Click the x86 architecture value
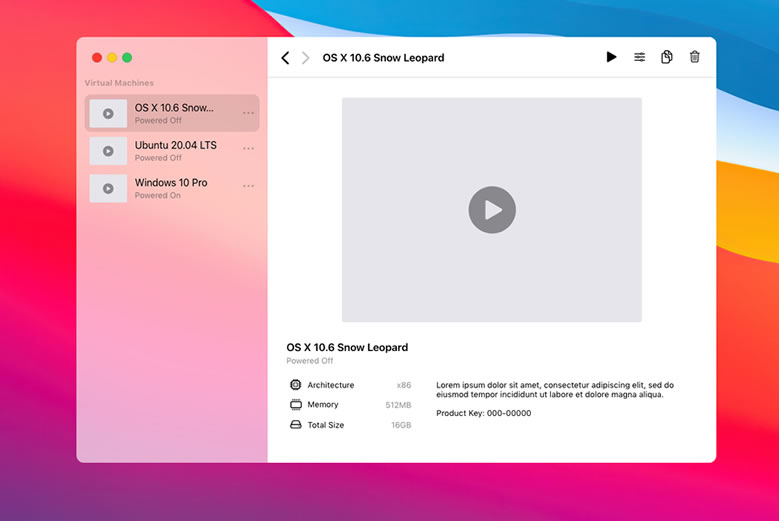This screenshot has width=779, height=521. click(x=404, y=385)
